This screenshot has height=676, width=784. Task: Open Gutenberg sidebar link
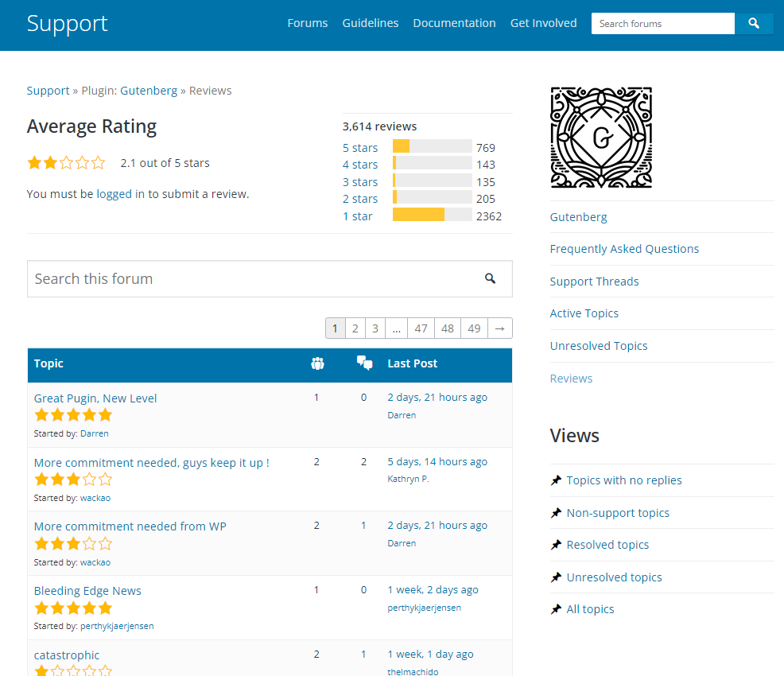(579, 217)
